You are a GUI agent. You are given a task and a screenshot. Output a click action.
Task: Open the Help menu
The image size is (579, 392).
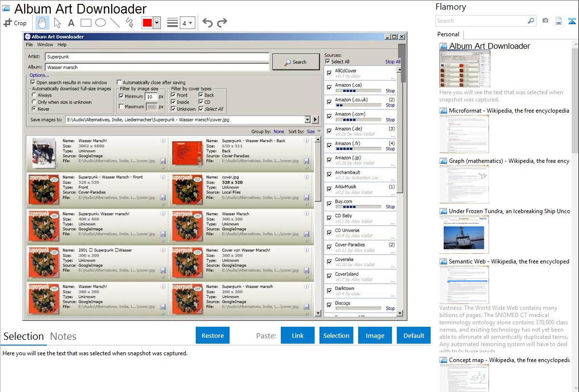[x=62, y=44]
